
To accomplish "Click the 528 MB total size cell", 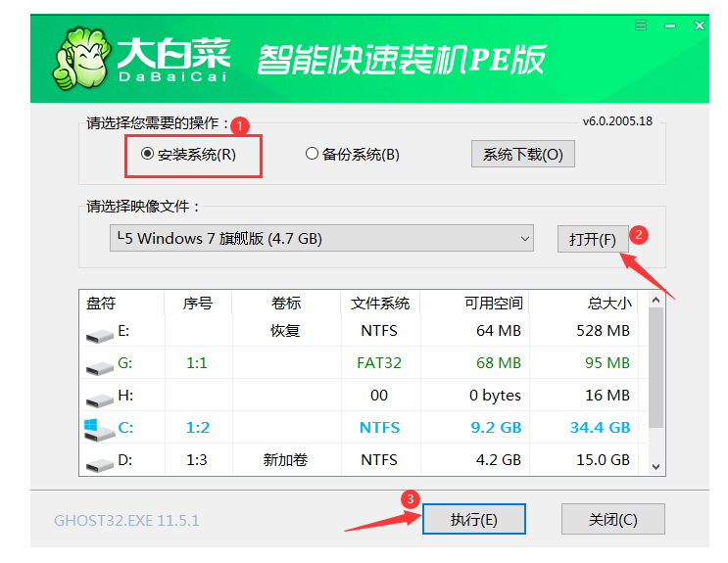I will 604,331.
